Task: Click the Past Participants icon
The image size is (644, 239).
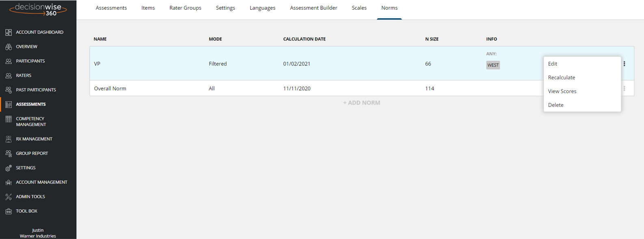Action: pos(9,90)
